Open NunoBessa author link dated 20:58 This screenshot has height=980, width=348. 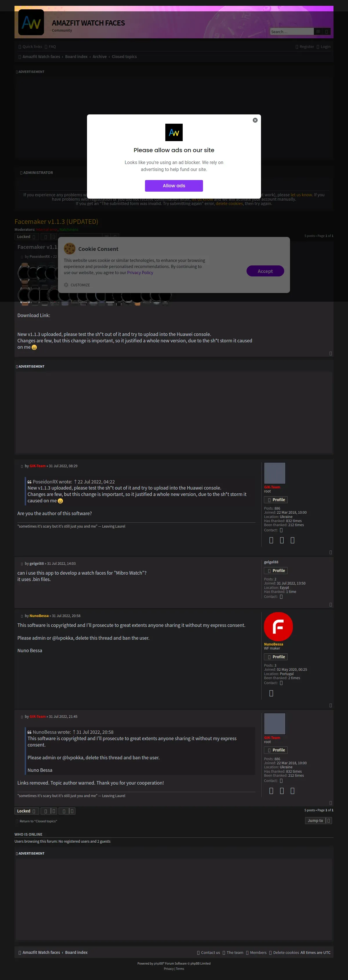[x=39, y=616]
